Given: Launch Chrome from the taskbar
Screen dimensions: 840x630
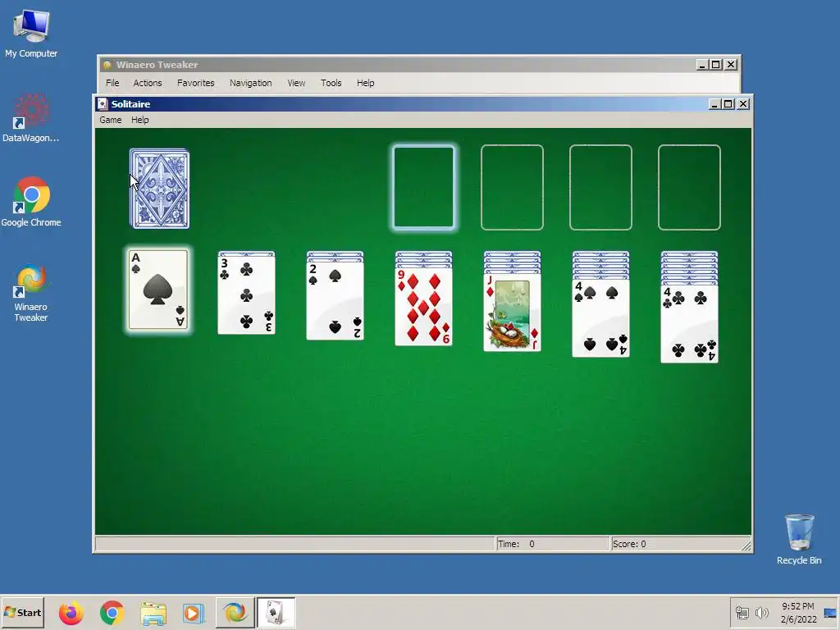Looking at the screenshot, I should tap(112, 612).
